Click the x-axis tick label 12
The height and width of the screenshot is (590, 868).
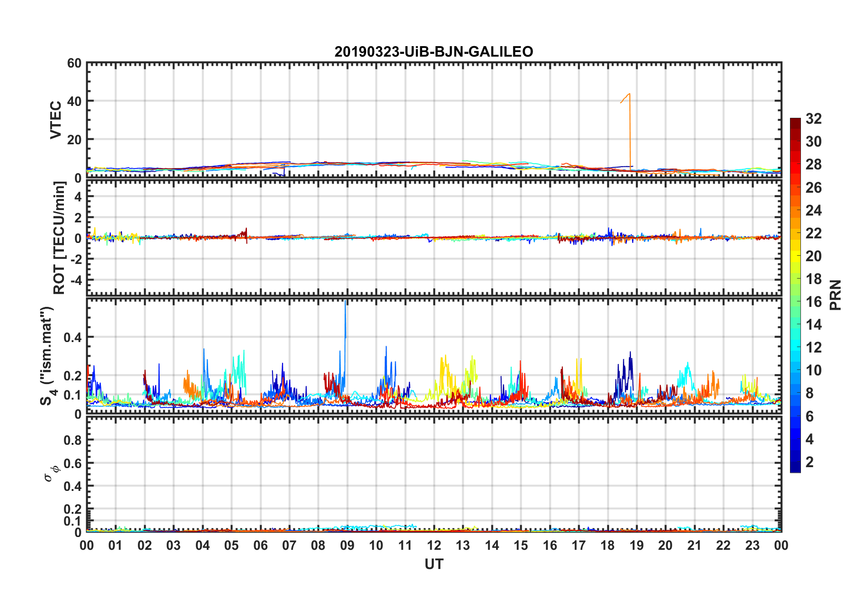pyautogui.click(x=434, y=545)
